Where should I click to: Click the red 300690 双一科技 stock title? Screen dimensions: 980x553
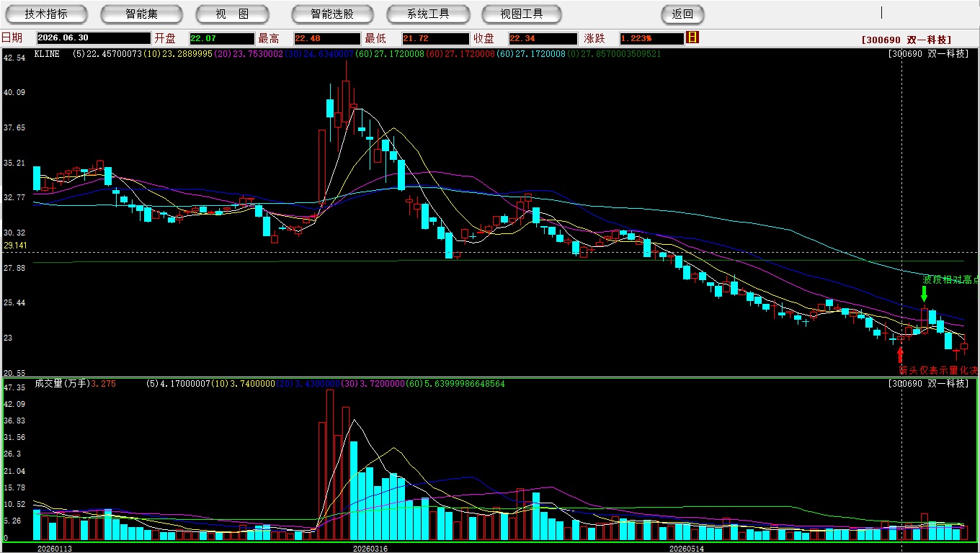point(906,40)
